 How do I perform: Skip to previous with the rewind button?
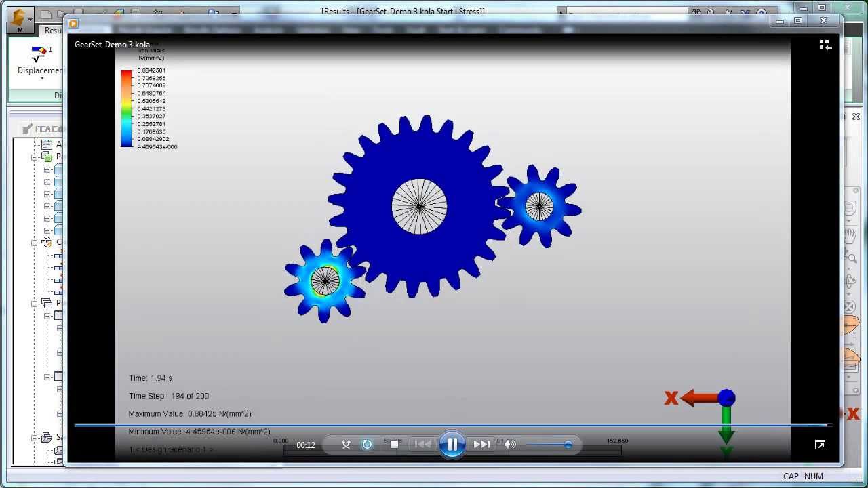[422, 445]
